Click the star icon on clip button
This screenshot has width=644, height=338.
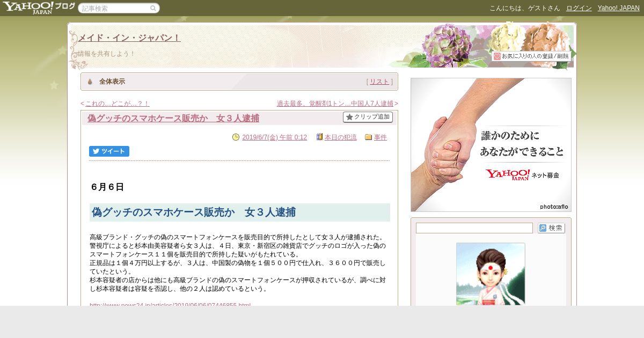click(349, 117)
